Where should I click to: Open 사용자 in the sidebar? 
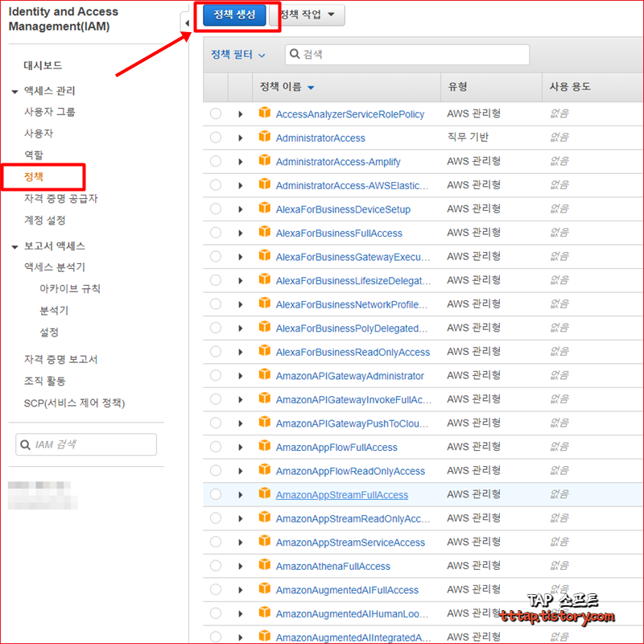(x=39, y=134)
